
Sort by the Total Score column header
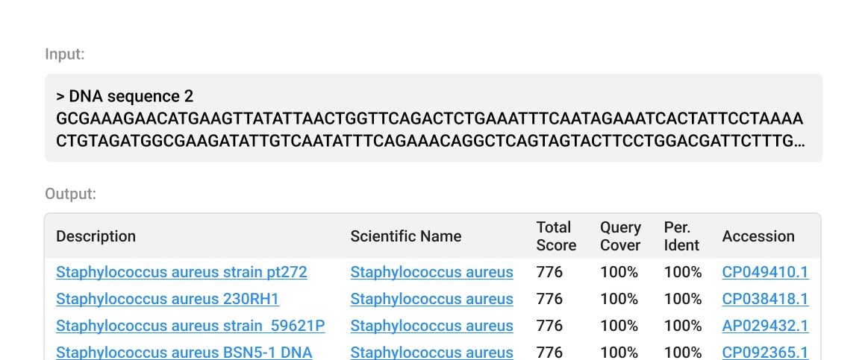pyautogui.click(x=556, y=236)
